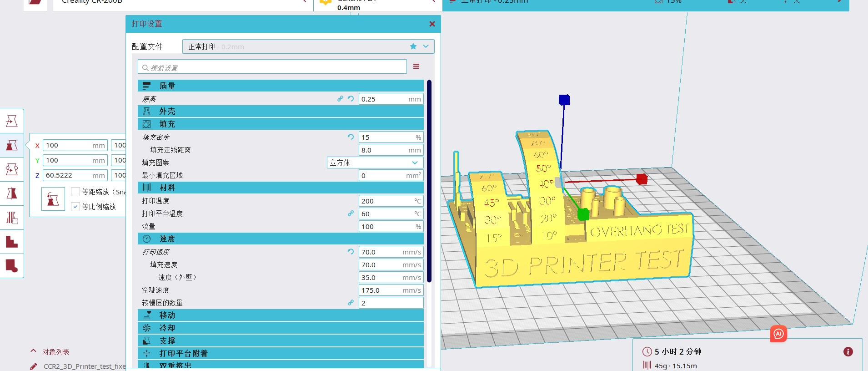This screenshot has height=371, width=868.
Task: Click the 打印温度 200 °C field
Action: coord(391,201)
